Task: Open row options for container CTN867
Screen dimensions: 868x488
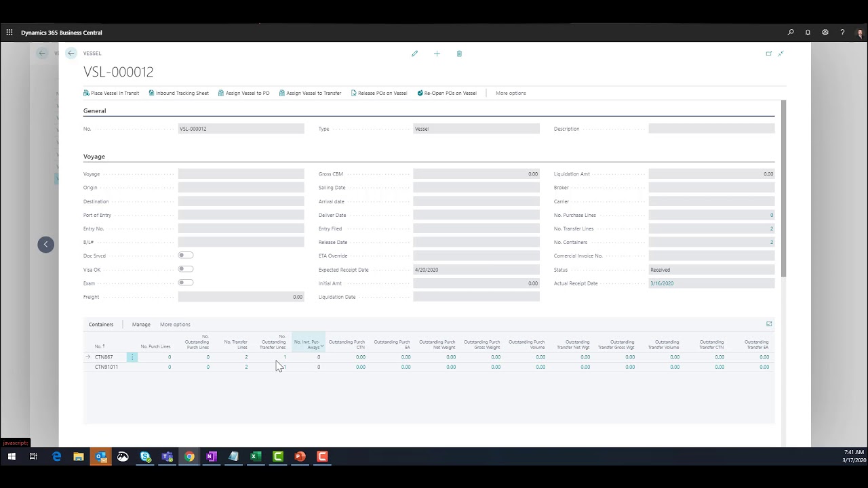Action: click(132, 357)
